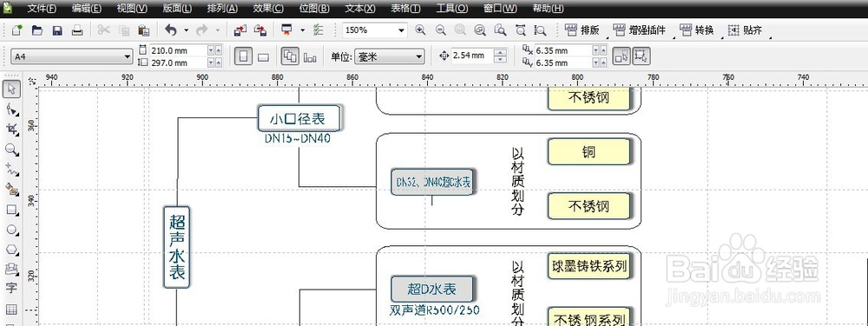Expand the application launcher dropdown arrow
This screenshot has width=868, height=326.
(302, 30)
